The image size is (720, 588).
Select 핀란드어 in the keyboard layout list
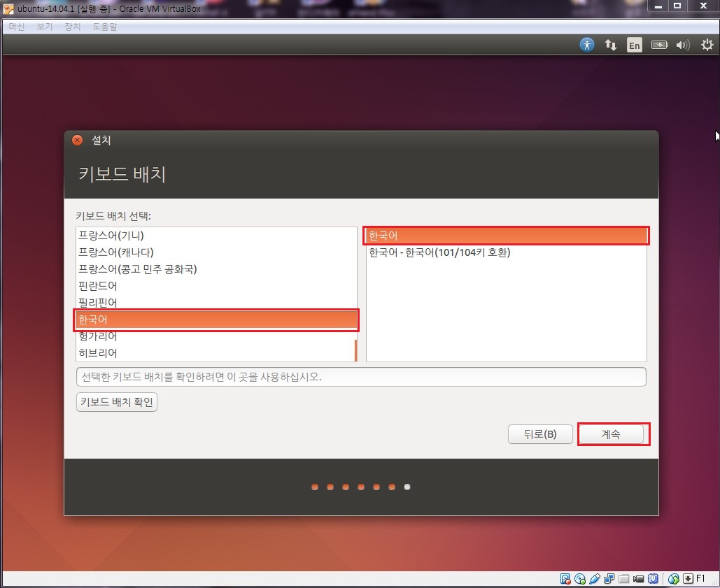click(98, 286)
